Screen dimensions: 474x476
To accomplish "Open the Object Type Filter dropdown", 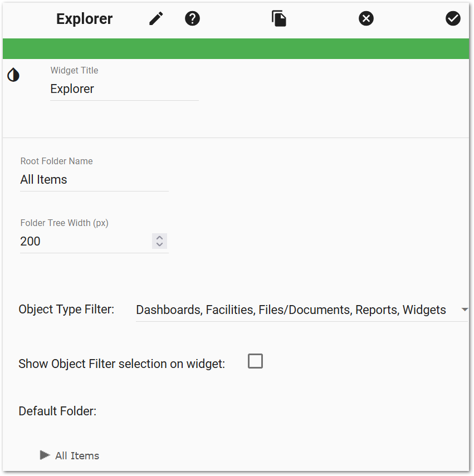I will coord(301,310).
